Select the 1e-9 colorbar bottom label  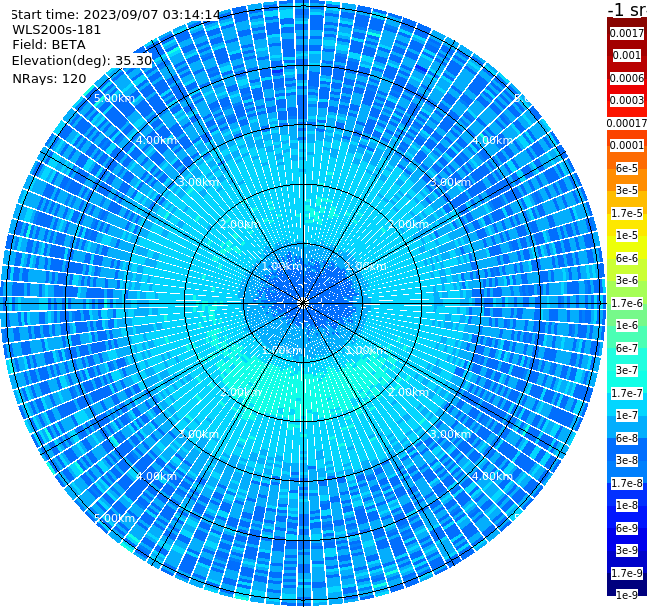[627, 595]
